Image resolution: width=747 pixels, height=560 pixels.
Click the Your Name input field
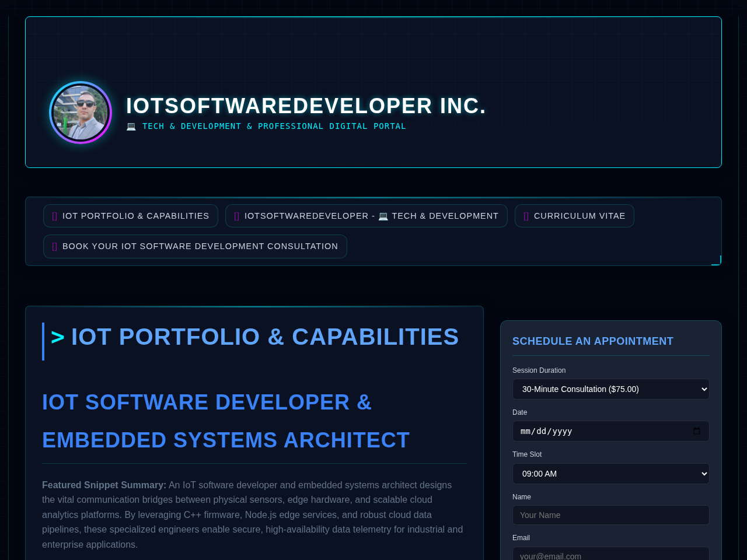[611, 515]
